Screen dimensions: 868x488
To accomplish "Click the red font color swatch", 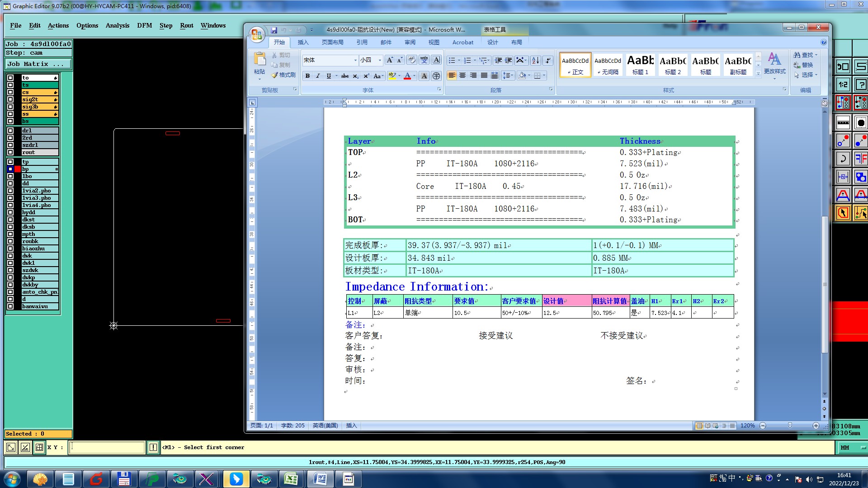I will pyautogui.click(x=407, y=76).
